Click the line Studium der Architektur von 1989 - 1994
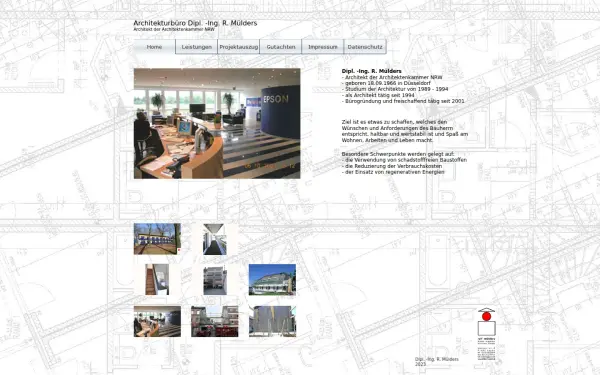This screenshot has height=375, width=600. click(x=395, y=89)
